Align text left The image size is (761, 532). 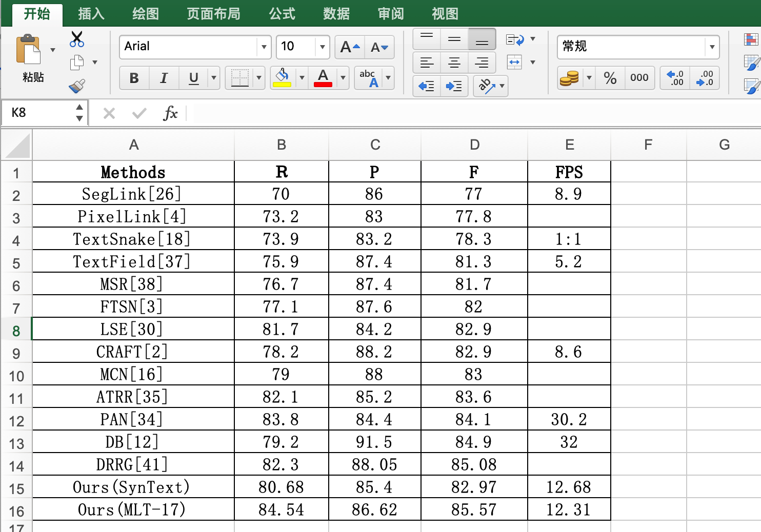click(x=427, y=63)
